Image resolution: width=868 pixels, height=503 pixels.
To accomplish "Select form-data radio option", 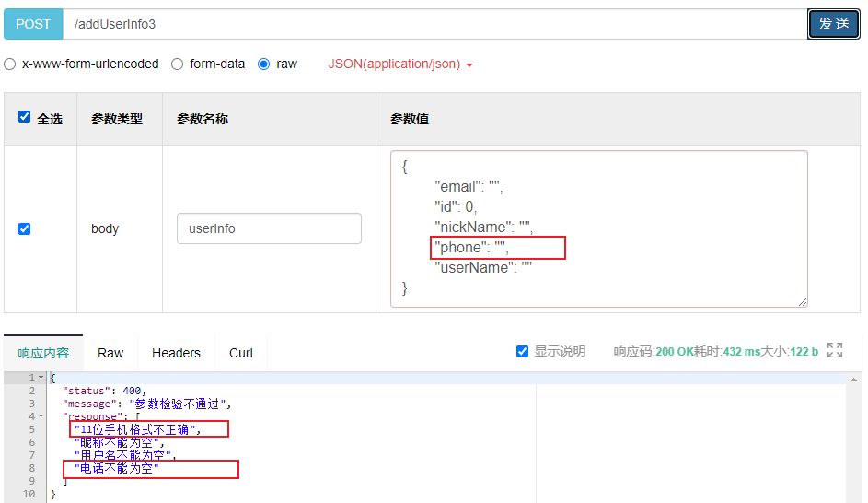I will click(x=178, y=64).
